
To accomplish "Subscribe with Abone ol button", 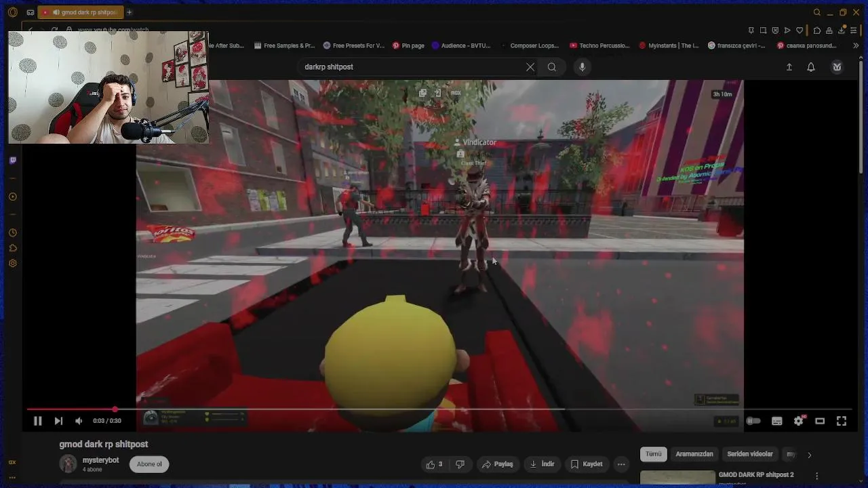I will tap(149, 464).
